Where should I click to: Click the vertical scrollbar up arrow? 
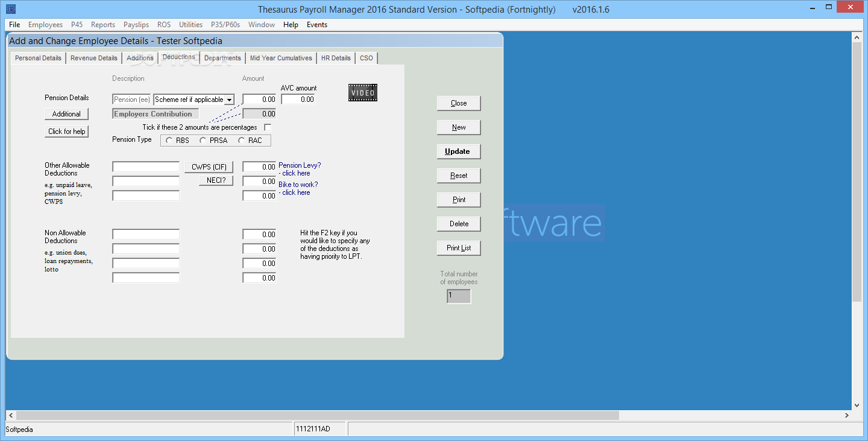[x=857, y=37]
